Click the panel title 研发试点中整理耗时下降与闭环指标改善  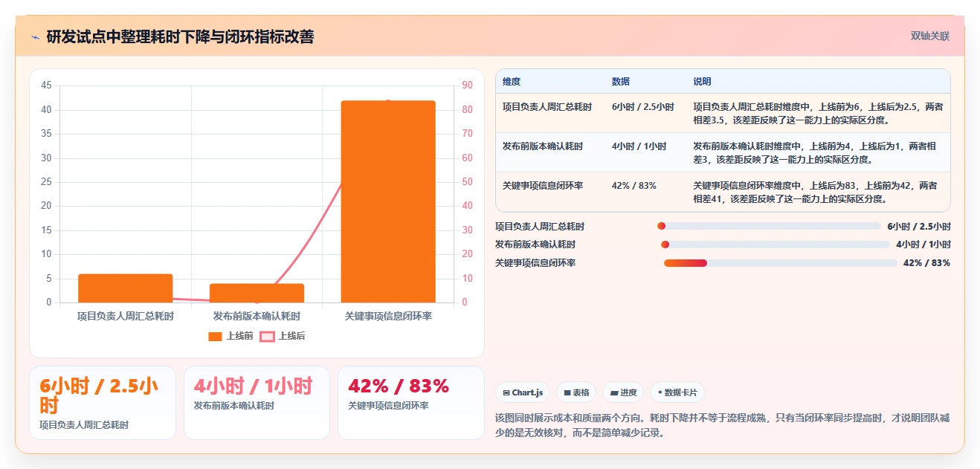point(180,36)
